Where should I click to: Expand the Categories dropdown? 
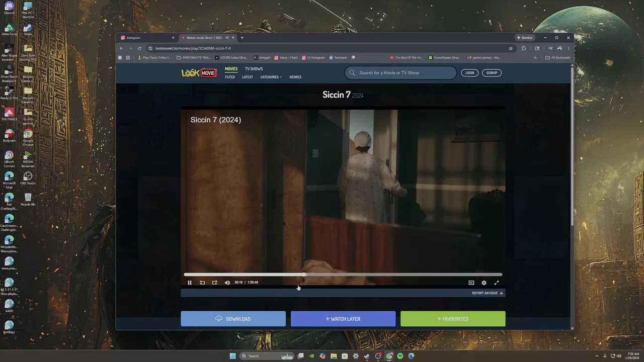[x=271, y=77]
